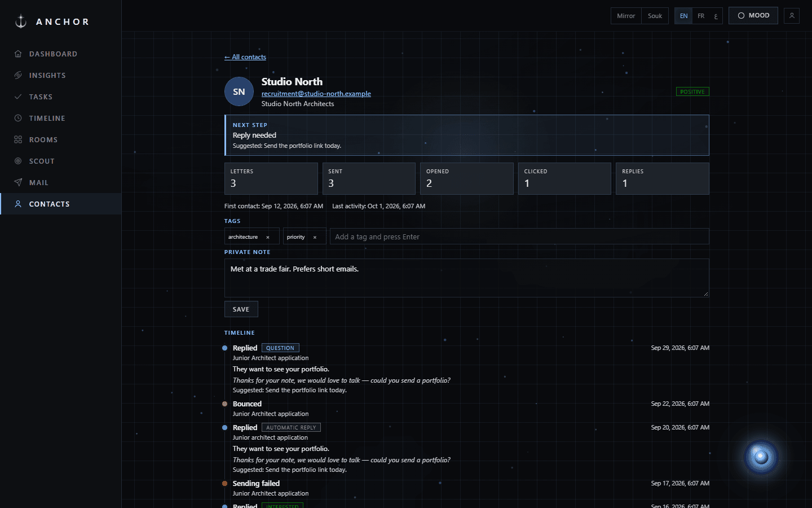
Task: Click the Clicked stat card
Action: (564, 178)
